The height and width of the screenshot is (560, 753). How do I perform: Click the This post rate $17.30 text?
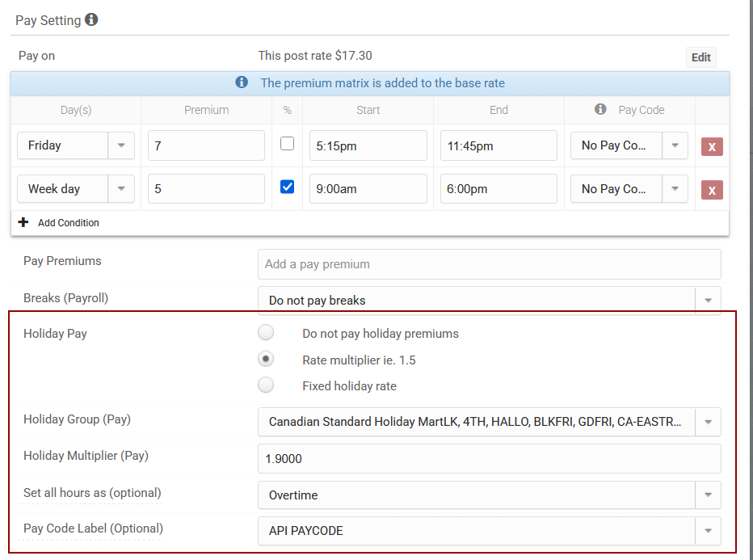tap(315, 56)
